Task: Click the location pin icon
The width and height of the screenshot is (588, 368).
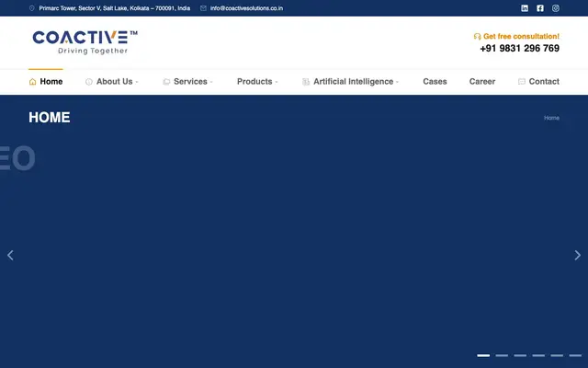Action: coord(32,8)
